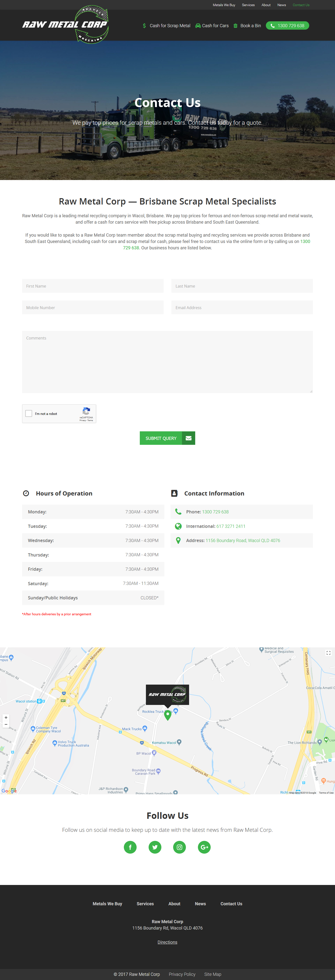Click the map pin icon in Address row
Screen dimensions: 335x980
(178, 541)
